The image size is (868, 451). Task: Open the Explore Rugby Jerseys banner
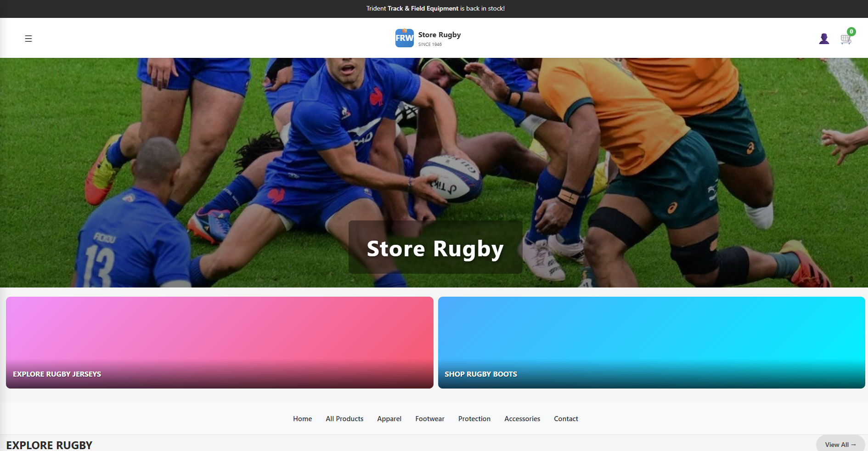coord(56,374)
